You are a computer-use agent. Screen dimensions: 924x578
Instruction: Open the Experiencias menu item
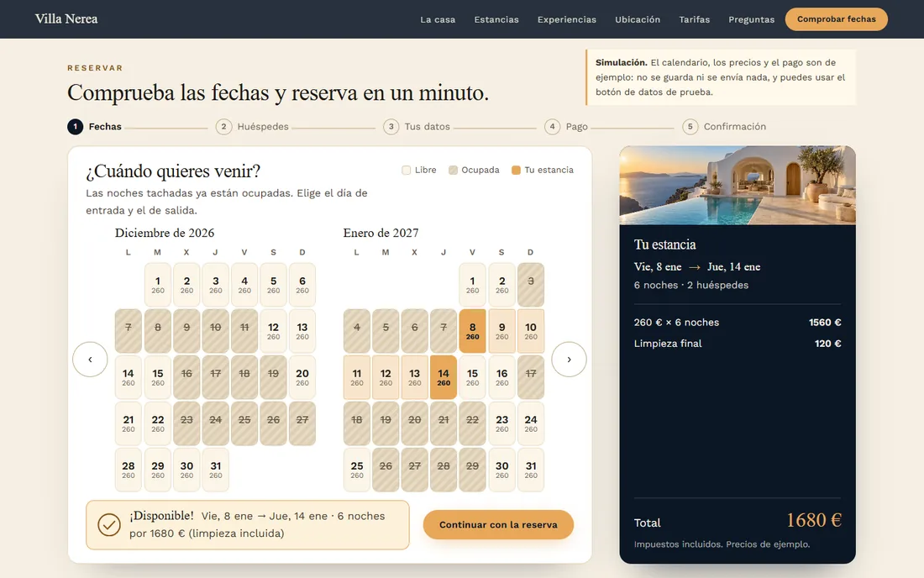point(567,19)
